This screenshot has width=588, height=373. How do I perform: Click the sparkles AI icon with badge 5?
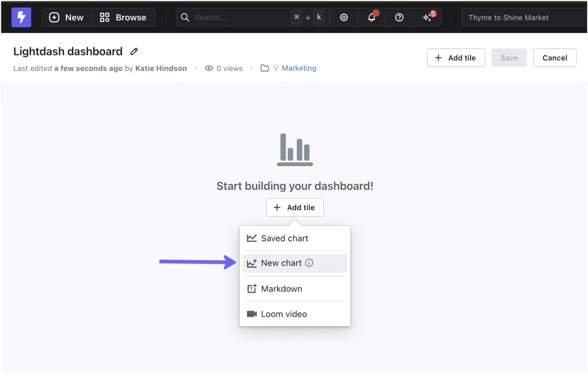pos(427,17)
